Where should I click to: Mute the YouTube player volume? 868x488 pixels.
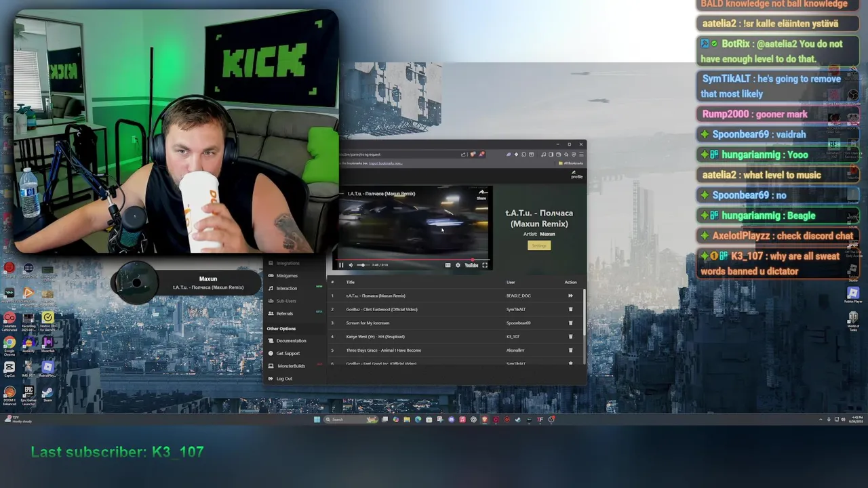pos(351,265)
